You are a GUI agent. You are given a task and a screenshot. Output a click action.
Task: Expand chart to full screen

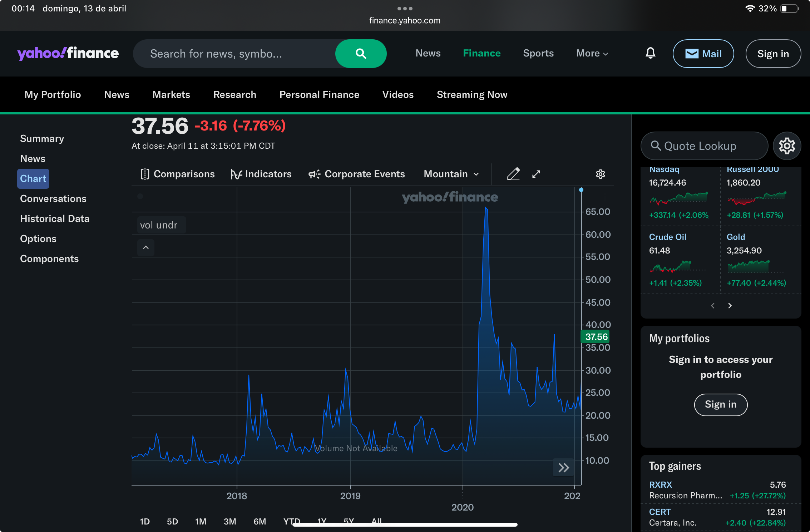pos(536,174)
